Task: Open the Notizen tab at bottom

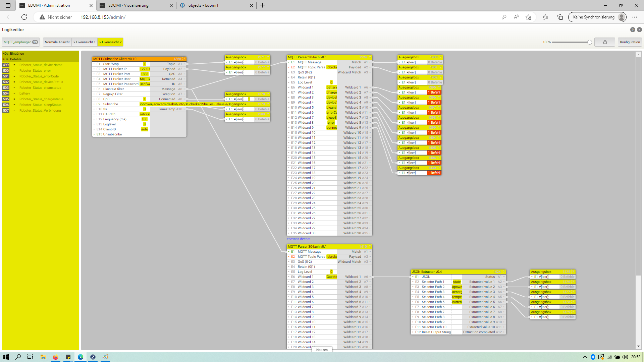Action: 322,350
